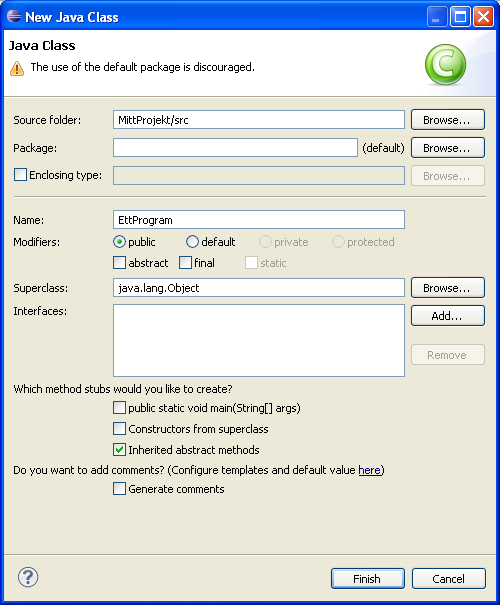This screenshot has height=605, width=500.
Task: Minimize the New Java Class dialog
Action: click(437, 17)
